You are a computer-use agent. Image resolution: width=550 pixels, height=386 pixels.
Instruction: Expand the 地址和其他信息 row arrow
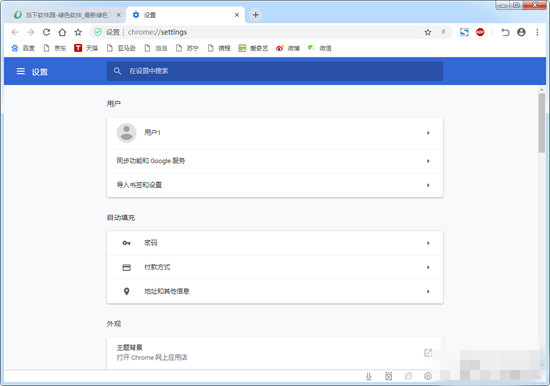428,291
